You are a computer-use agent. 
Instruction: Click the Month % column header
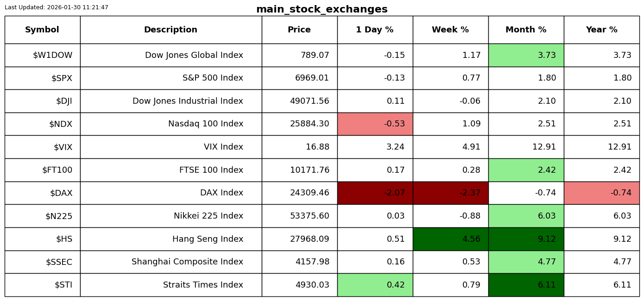[x=526, y=30]
